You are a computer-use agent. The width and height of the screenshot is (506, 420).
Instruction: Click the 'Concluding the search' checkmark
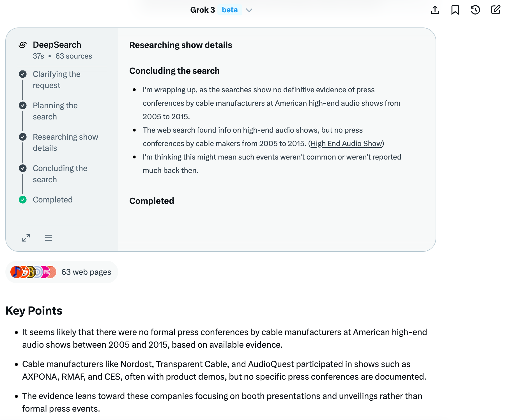[x=23, y=168]
